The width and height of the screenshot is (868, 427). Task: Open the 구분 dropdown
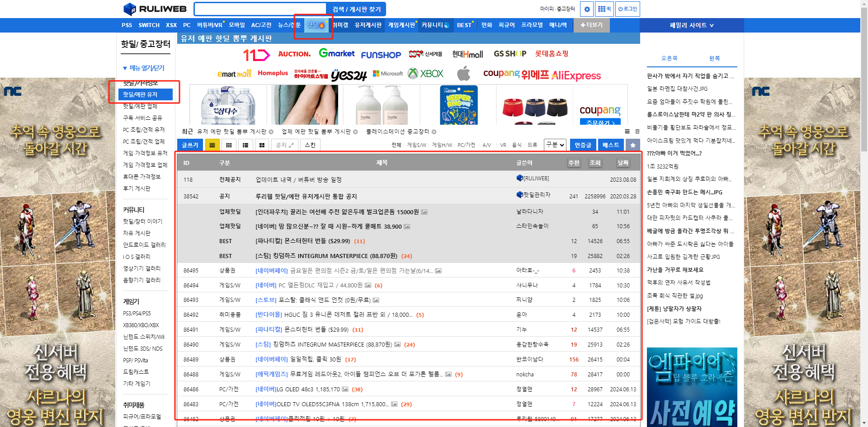click(x=555, y=145)
